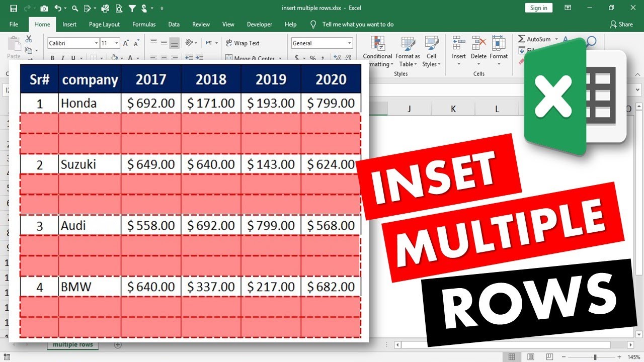Toggle bottom align button

174,43
